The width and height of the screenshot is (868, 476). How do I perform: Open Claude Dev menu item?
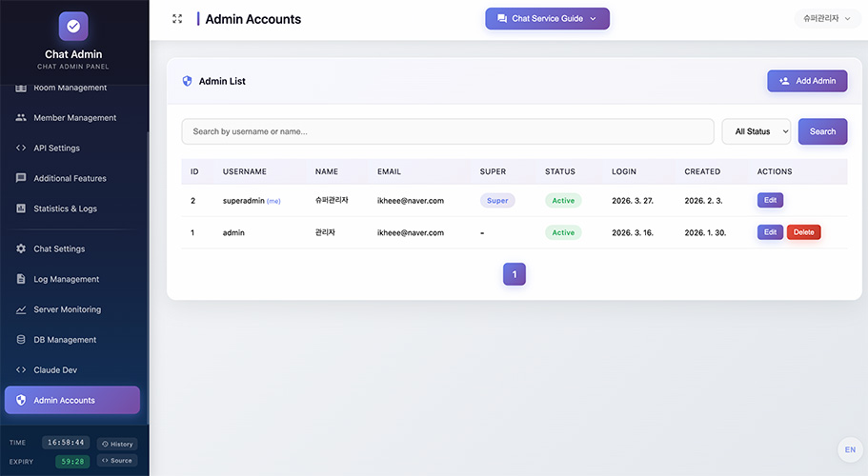click(74, 370)
